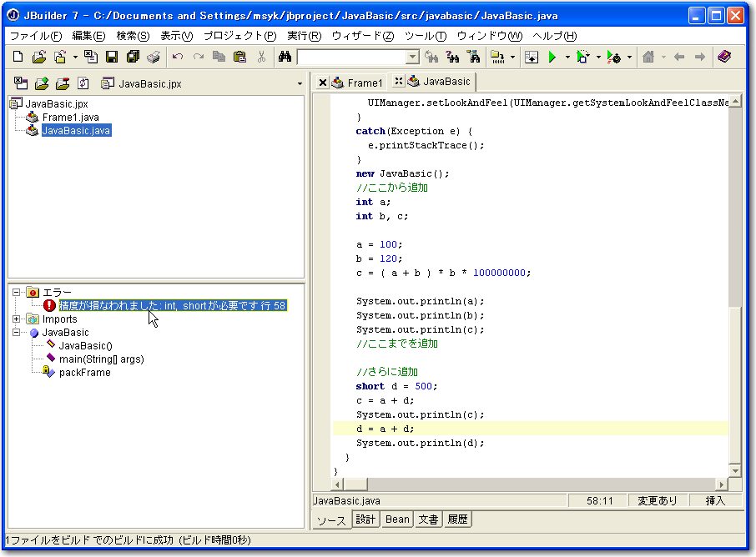Click the Print icon in toolbar

(154, 57)
